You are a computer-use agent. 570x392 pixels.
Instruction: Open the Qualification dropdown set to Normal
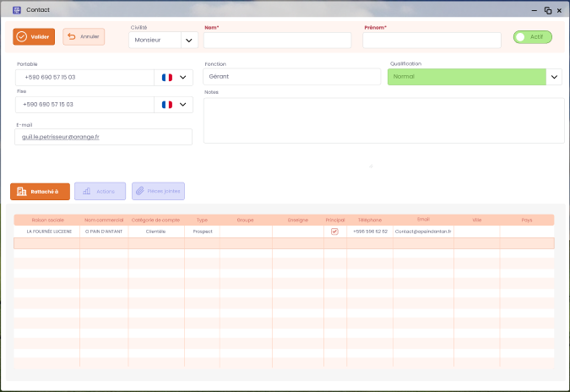(x=554, y=77)
